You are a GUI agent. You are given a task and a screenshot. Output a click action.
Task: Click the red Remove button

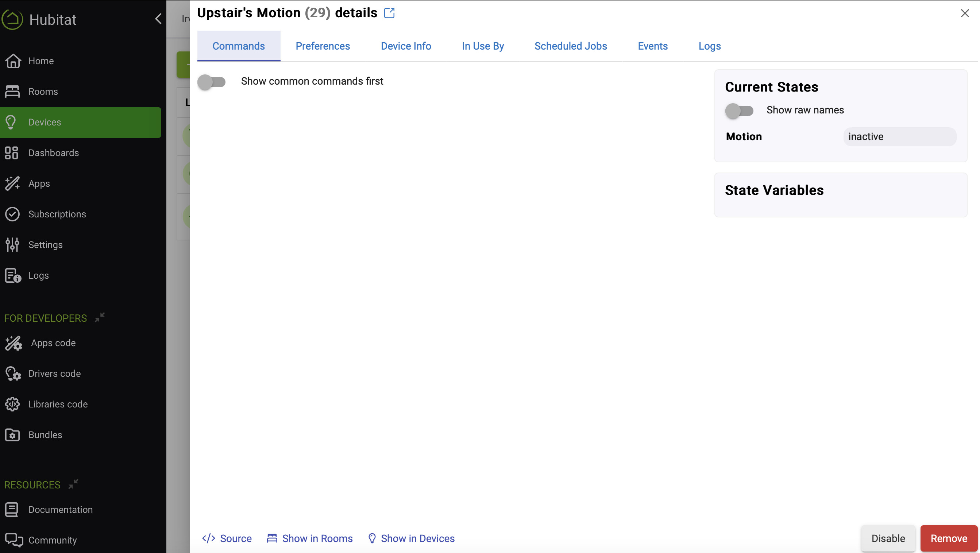949,538
